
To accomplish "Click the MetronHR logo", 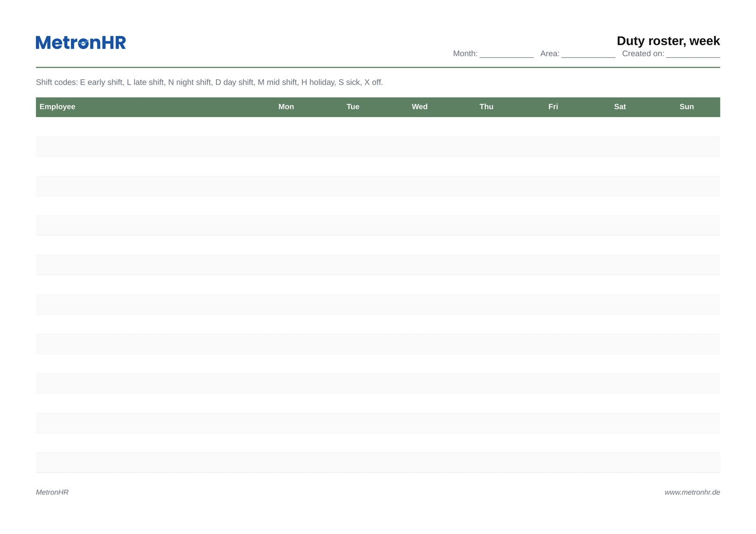I will click(x=81, y=42).
